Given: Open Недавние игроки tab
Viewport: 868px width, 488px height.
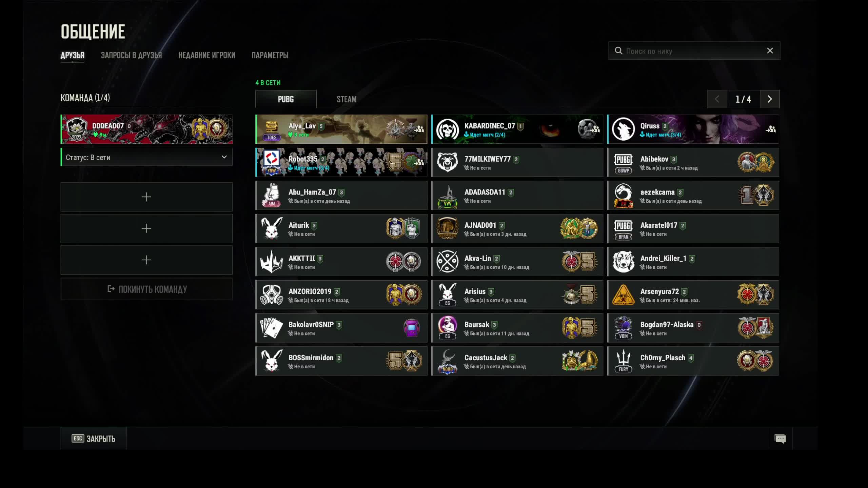Looking at the screenshot, I should 206,55.
